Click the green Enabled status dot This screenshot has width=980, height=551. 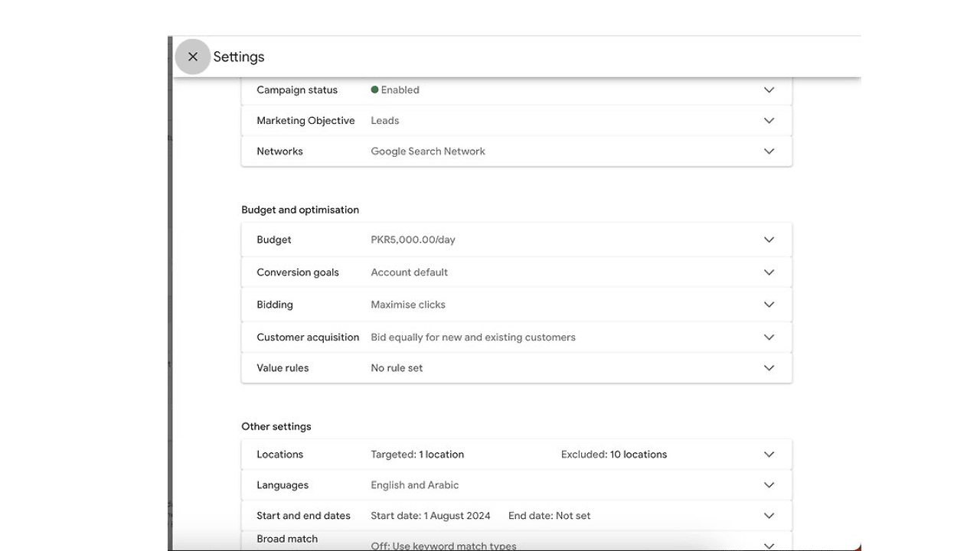click(375, 90)
